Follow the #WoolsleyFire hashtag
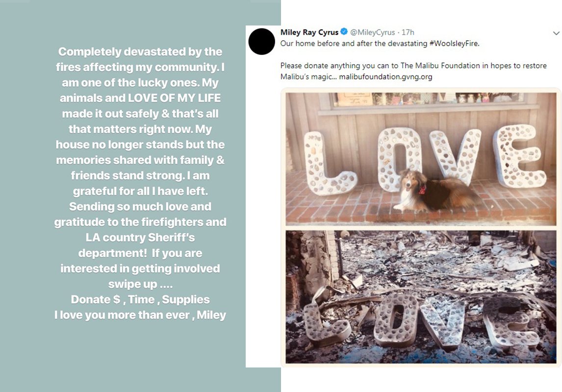562x392 pixels. [454, 43]
